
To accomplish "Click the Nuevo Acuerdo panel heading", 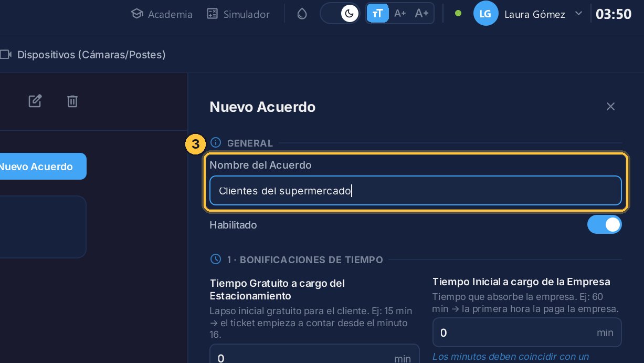I will click(262, 107).
